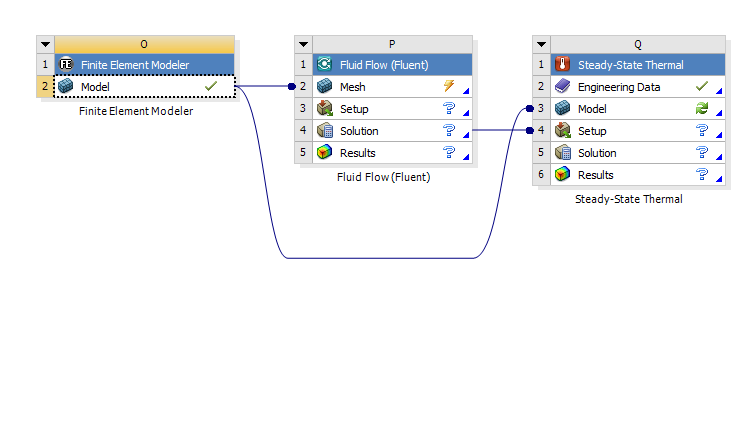Click the Setup cell icon in Steady-State Thermal

(x=563, y=130)
